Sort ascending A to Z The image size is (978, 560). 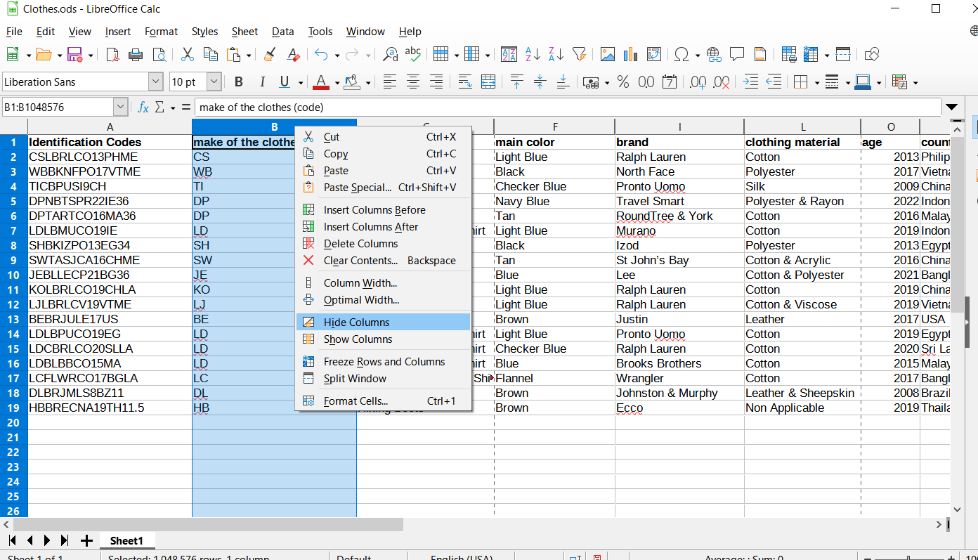coord(533,54)
